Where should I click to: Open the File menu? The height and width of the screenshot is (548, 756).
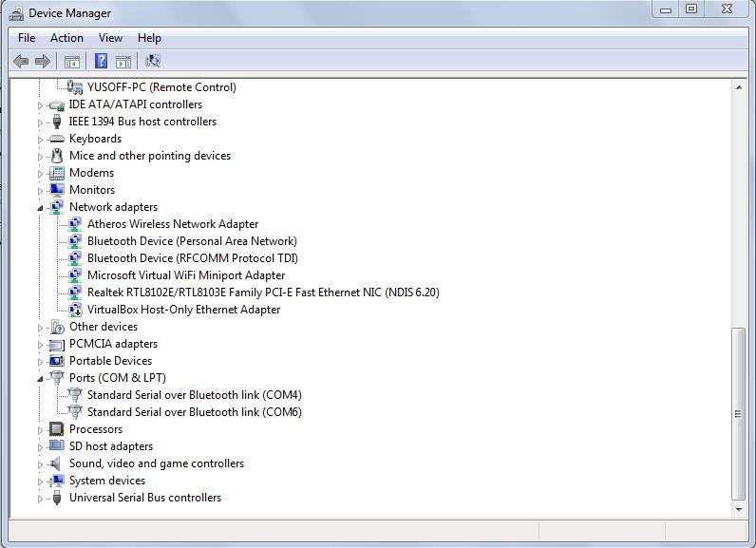click(x=27, y=38)
